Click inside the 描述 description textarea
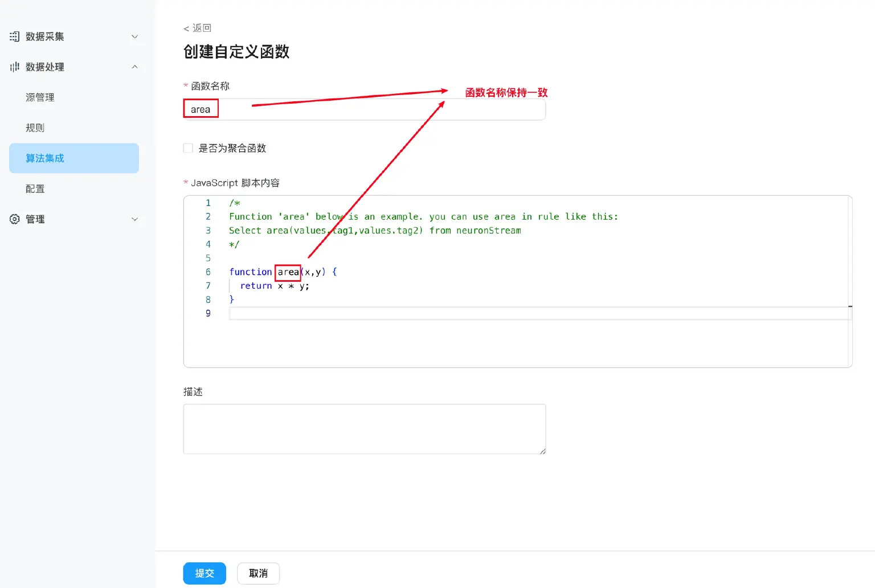875x588 pixels. tap(365, 429)
